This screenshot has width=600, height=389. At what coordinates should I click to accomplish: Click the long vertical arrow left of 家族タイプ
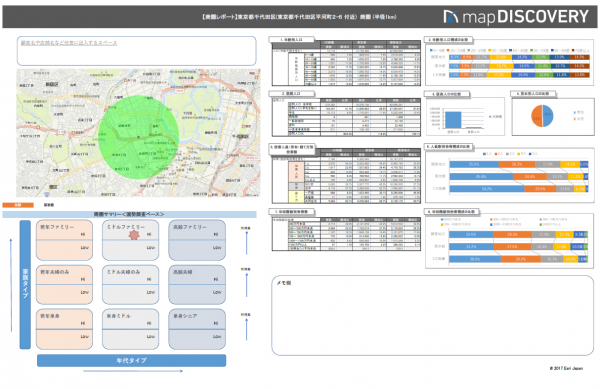click(11, 285)
